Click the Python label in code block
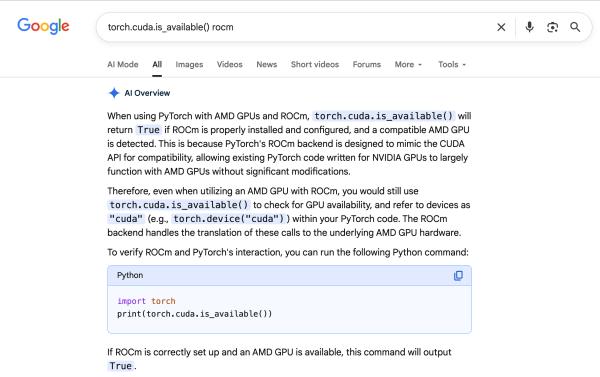Viewport: 600px width, 377px height. point(130,275)
